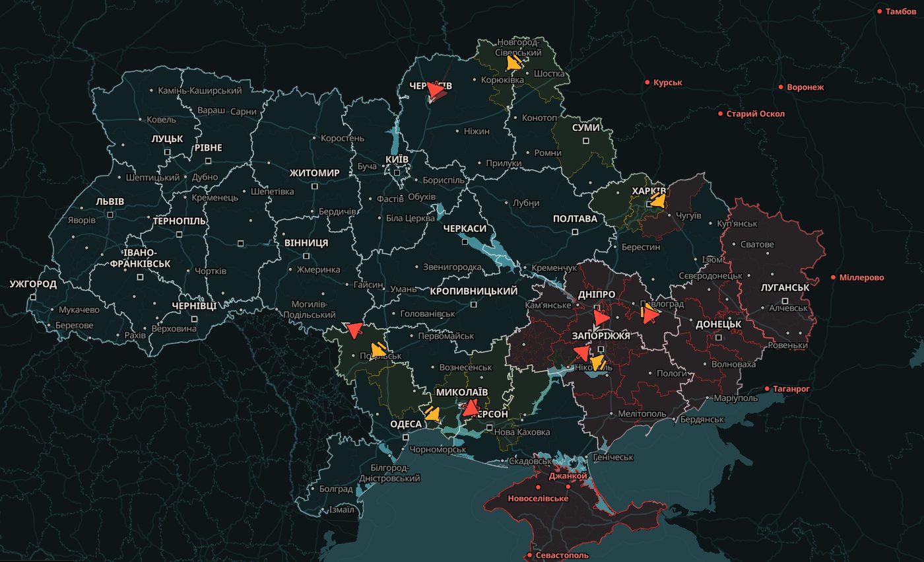
Task: Click the Сєвєродонецьк town label
Action: tap(710, 275)
